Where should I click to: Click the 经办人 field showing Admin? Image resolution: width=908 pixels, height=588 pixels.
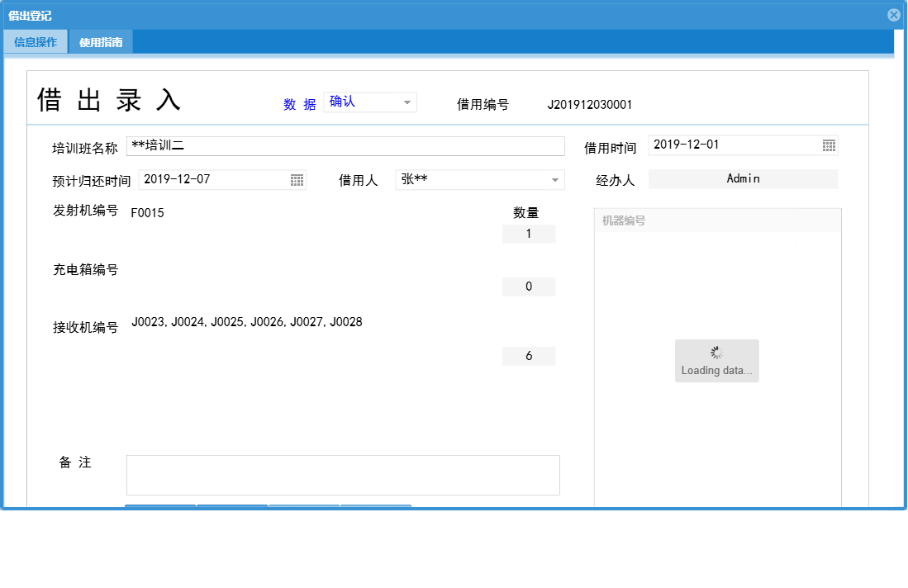coord(743,178)
